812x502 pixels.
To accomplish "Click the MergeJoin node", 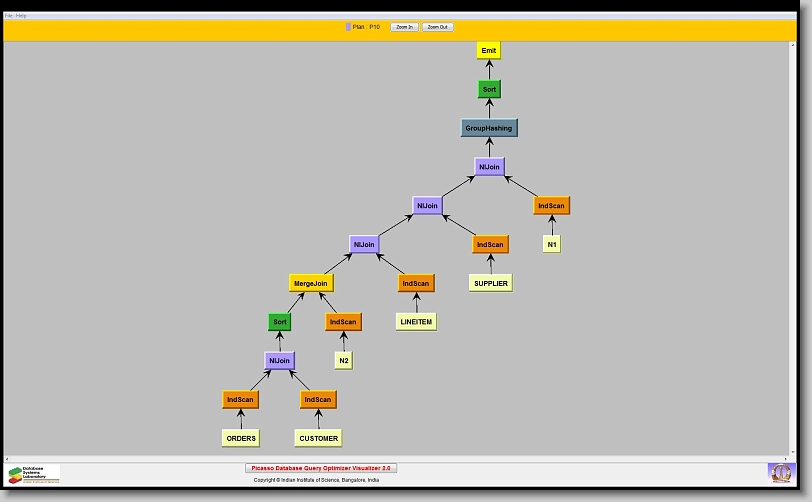I will pos(310,283).
